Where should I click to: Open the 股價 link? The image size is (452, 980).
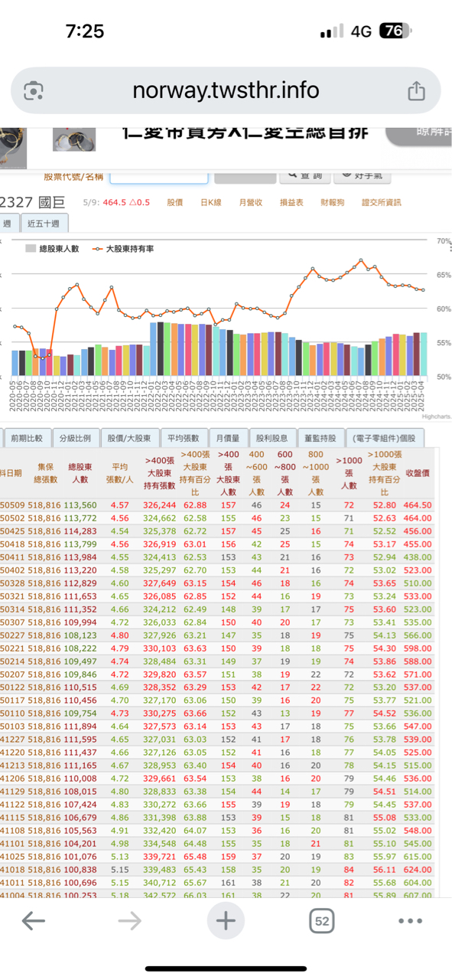pyautogui.click(x=175, y=203)
